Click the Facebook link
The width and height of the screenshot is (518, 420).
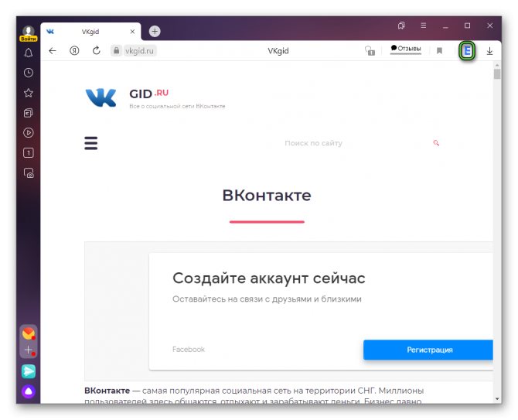(189, 350)
